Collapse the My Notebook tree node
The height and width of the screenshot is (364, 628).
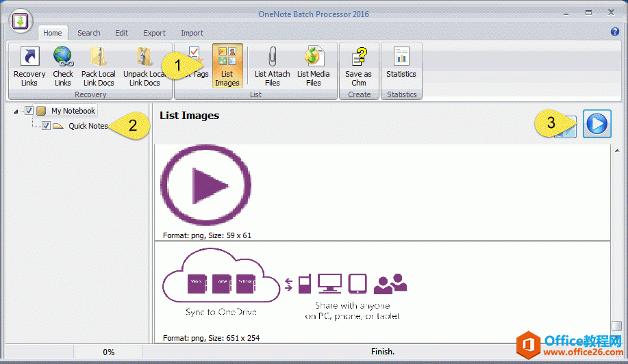pos(16,112)
